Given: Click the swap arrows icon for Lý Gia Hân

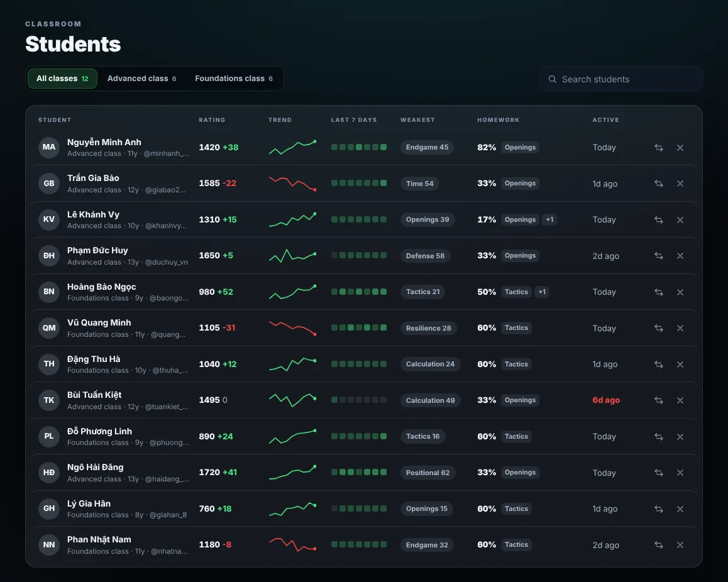Looking at the screenshot, I should pos(658,509).
